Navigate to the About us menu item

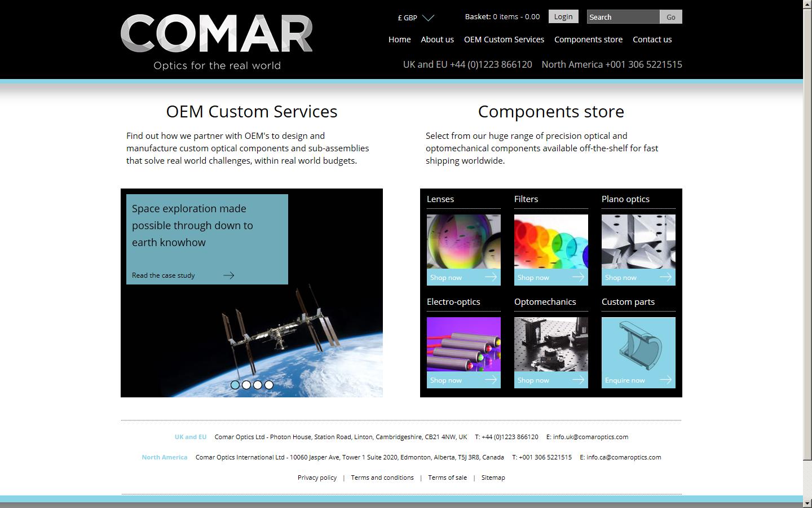coord(437,40)
